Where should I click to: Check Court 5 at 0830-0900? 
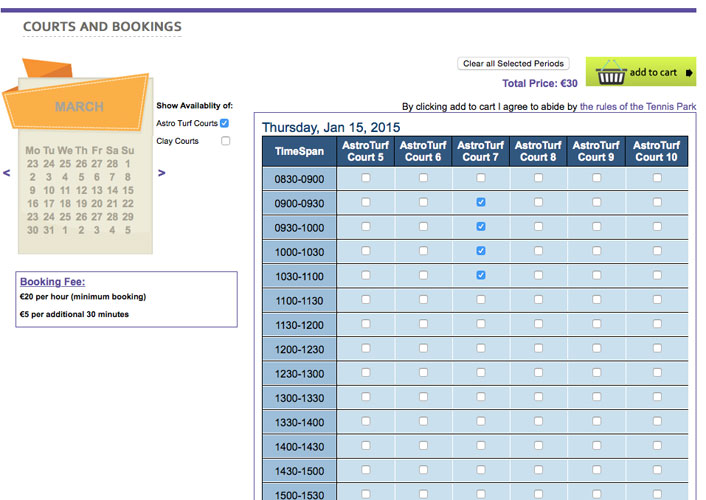(366, 177)
